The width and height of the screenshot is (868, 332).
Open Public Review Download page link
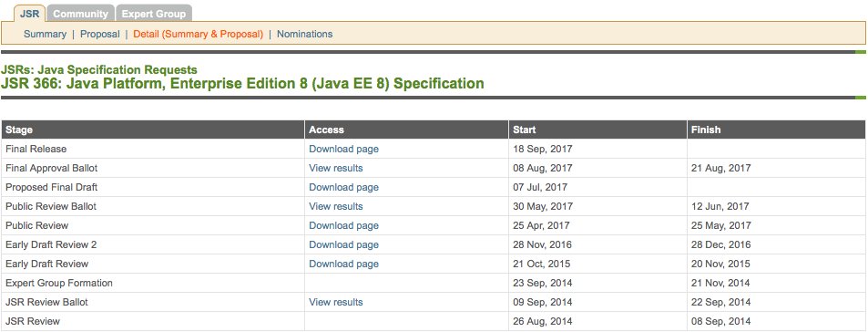click(x=343, y=225)
